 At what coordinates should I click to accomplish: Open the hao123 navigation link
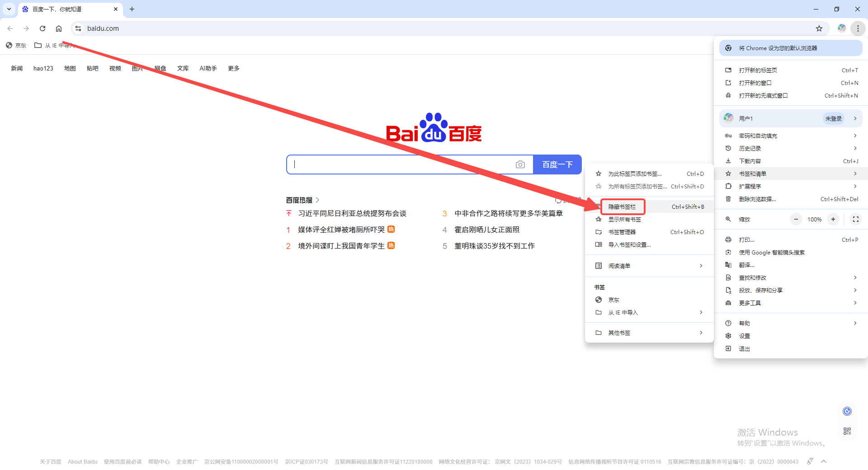pyautogui.click(x=43, y=68)
